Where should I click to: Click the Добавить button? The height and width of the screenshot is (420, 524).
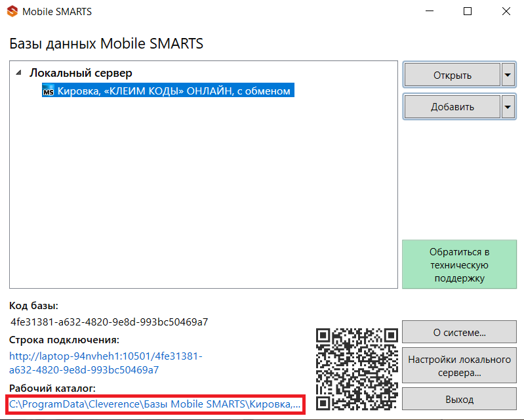point(452,107)
